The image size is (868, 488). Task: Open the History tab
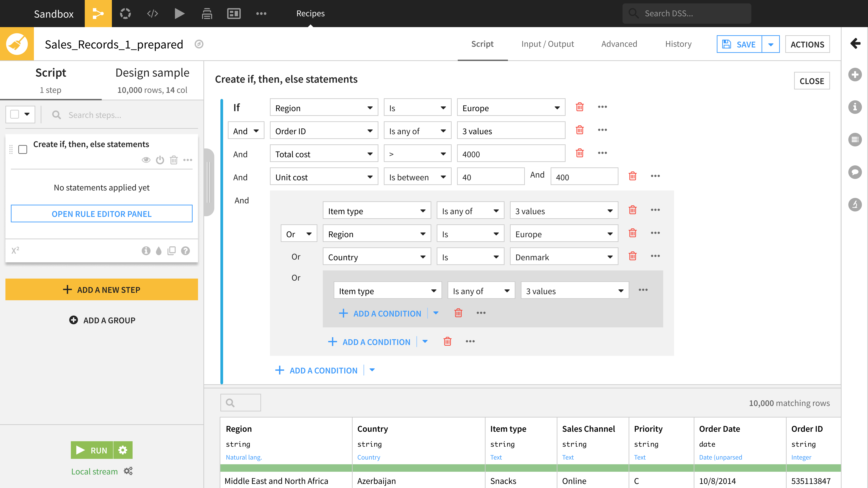click(x=678, y=44)
